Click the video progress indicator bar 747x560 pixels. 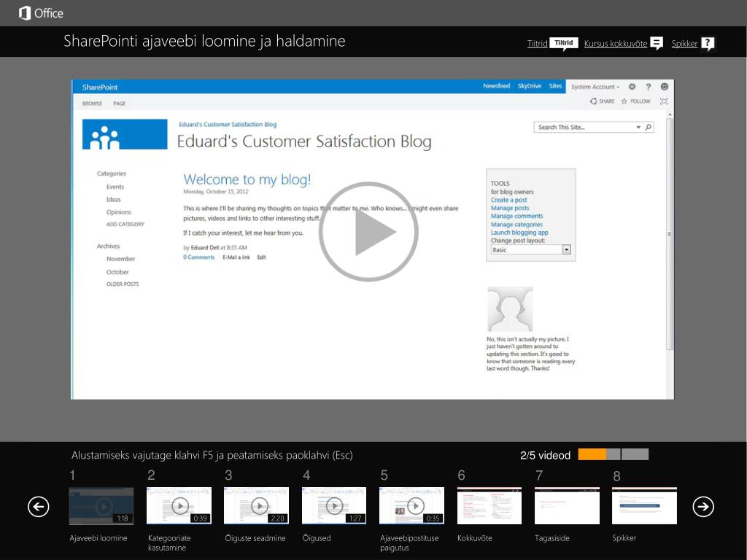point(613,454)
